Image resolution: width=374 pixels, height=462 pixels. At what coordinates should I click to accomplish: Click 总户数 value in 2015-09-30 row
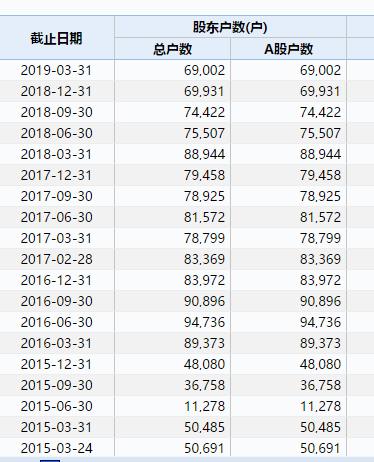click(204, 385)
